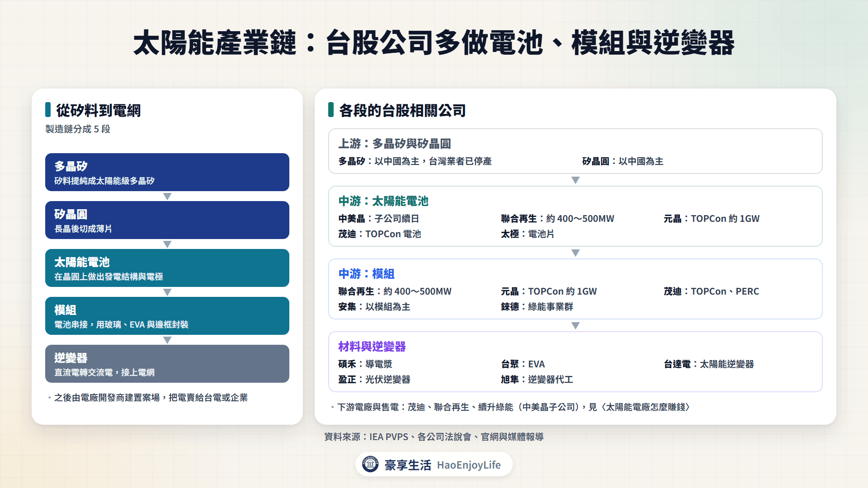
Task: Click 多晶矽：以中國為主，台灣業者已停產
Action: pos(415,161)
